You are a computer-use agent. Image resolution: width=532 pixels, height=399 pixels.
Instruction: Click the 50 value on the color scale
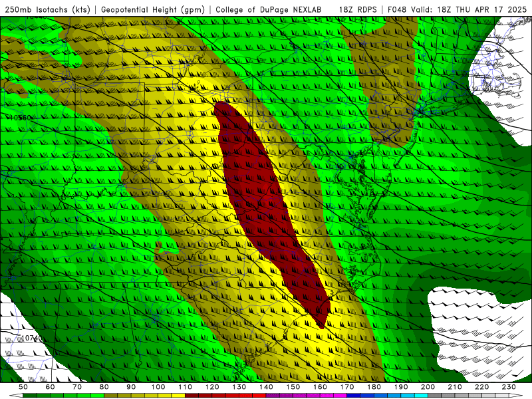tap(23, 387)
